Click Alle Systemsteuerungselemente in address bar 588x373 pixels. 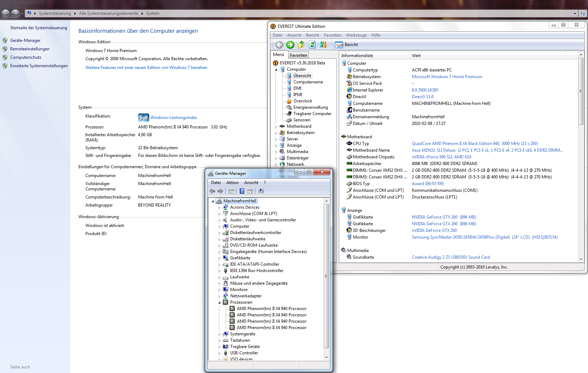[109, 13]
